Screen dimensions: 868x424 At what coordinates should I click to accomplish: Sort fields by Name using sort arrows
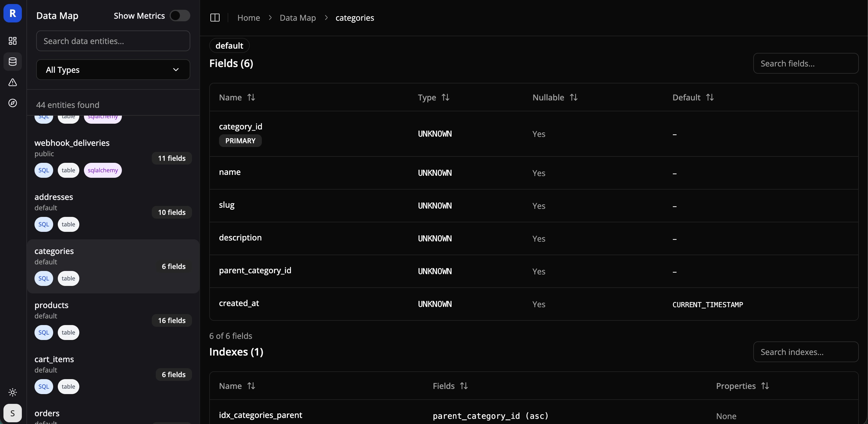pyautogui.click(x=251, y=97)
